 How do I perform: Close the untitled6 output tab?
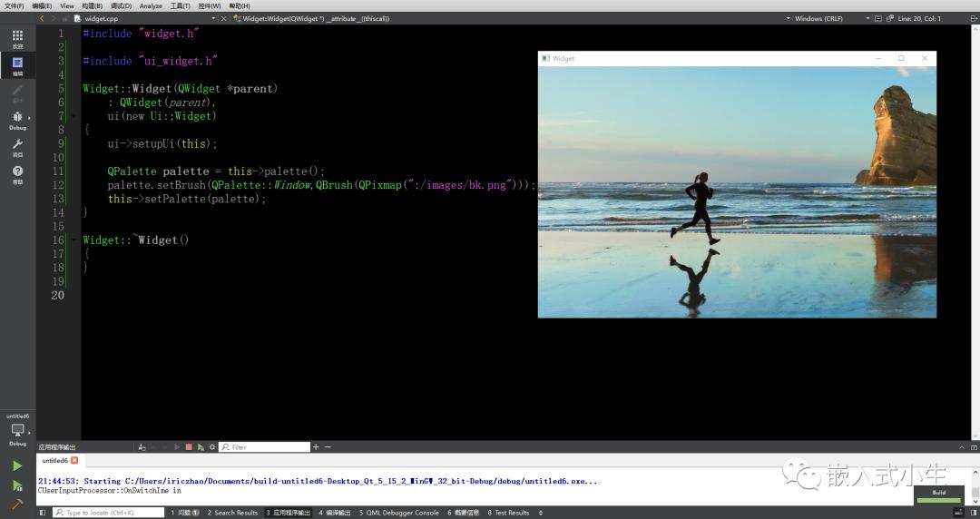(74, 461)
